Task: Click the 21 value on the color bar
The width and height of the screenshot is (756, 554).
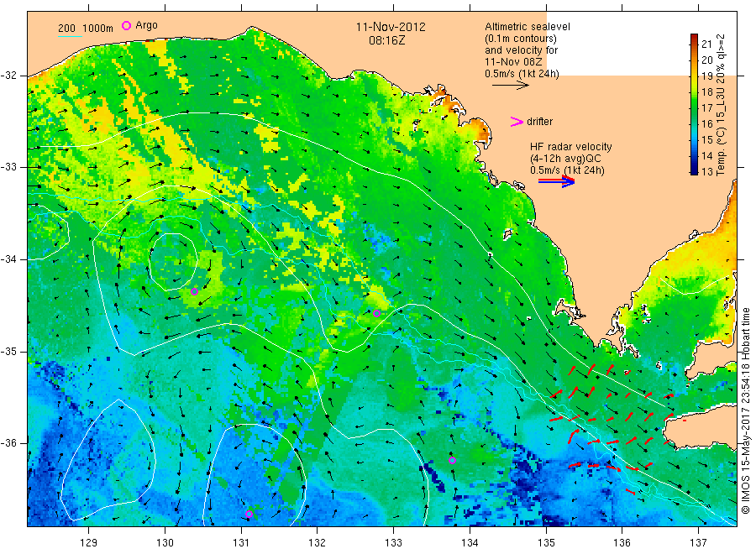Action: (x=706, y=44)
